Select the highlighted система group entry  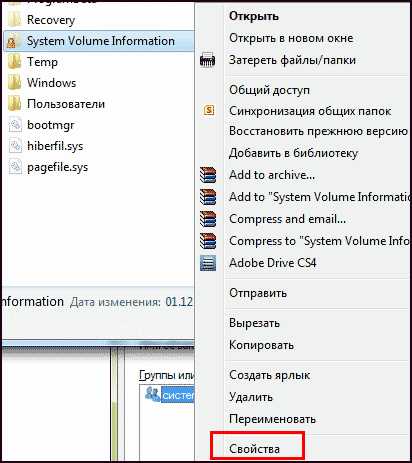[177, 395]
